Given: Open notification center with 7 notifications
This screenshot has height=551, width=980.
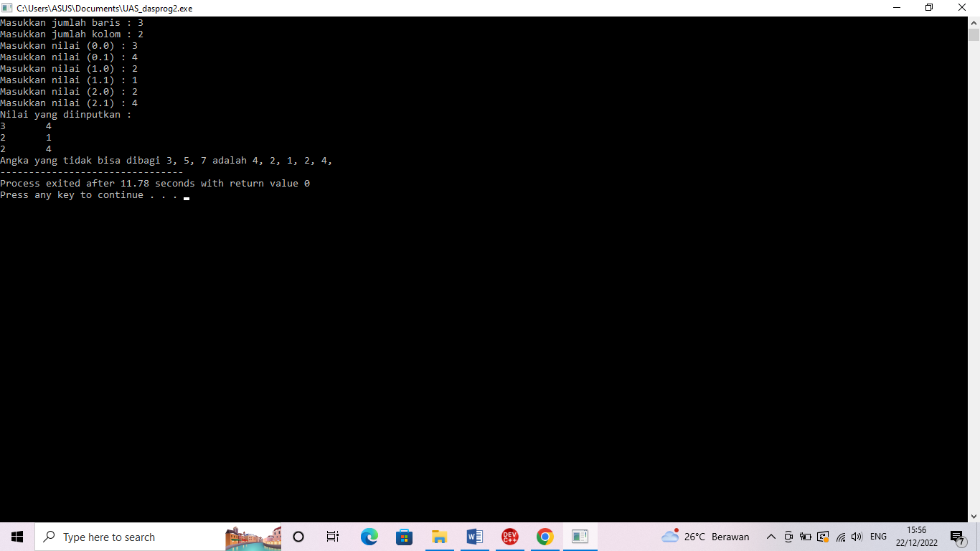Looking at the screenshot, I should [x=958, y=537].
